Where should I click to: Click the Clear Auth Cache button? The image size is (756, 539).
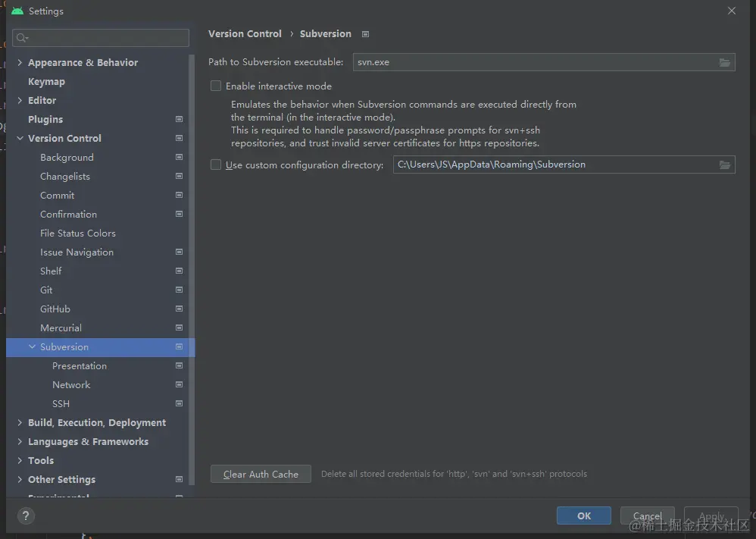(x=261, y=474)
